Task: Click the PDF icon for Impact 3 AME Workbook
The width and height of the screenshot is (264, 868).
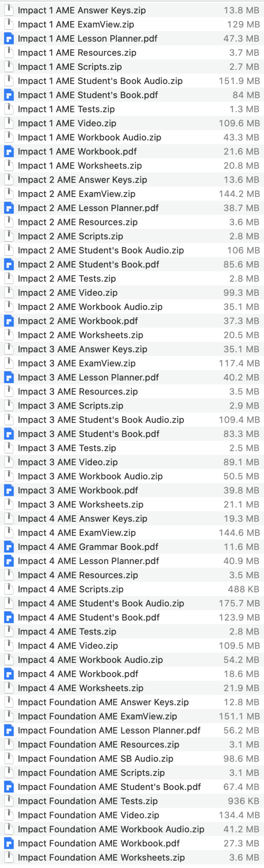Action: tap(8, 490)
